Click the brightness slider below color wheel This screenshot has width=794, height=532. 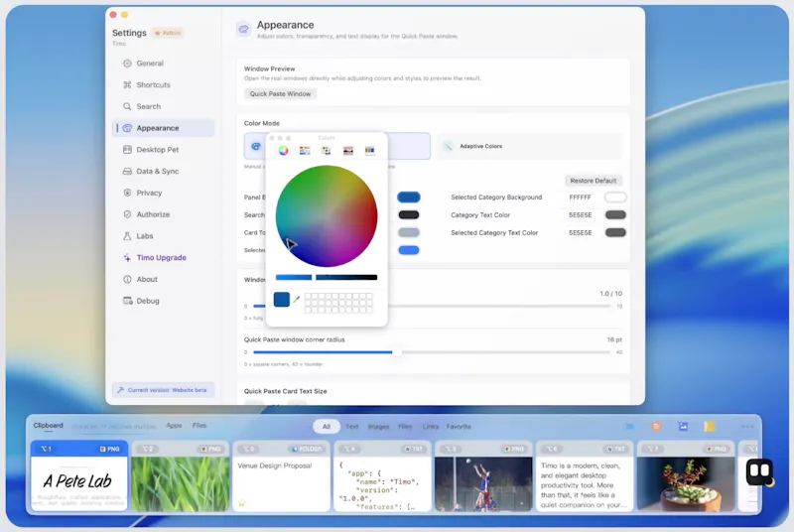point(327,277)
